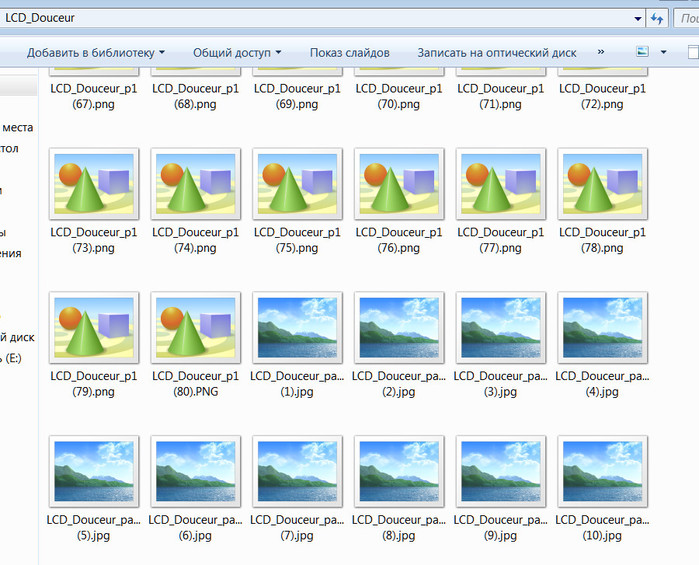Viewport: 699px width, 565px height.
Task: Click the Показ слайдов button
Action: tap(350, 53)
